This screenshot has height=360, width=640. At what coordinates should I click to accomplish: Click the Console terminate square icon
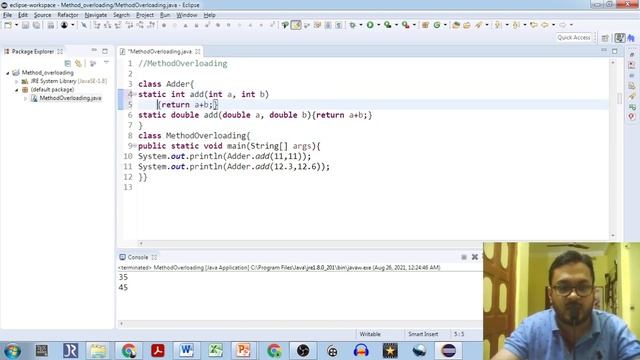click(x=464, y=257)
